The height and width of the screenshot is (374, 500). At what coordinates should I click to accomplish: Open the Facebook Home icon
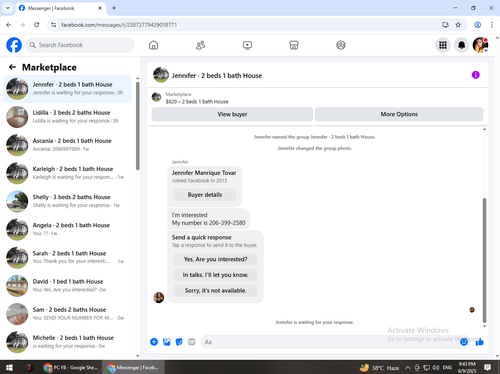[x=153, y=45]
